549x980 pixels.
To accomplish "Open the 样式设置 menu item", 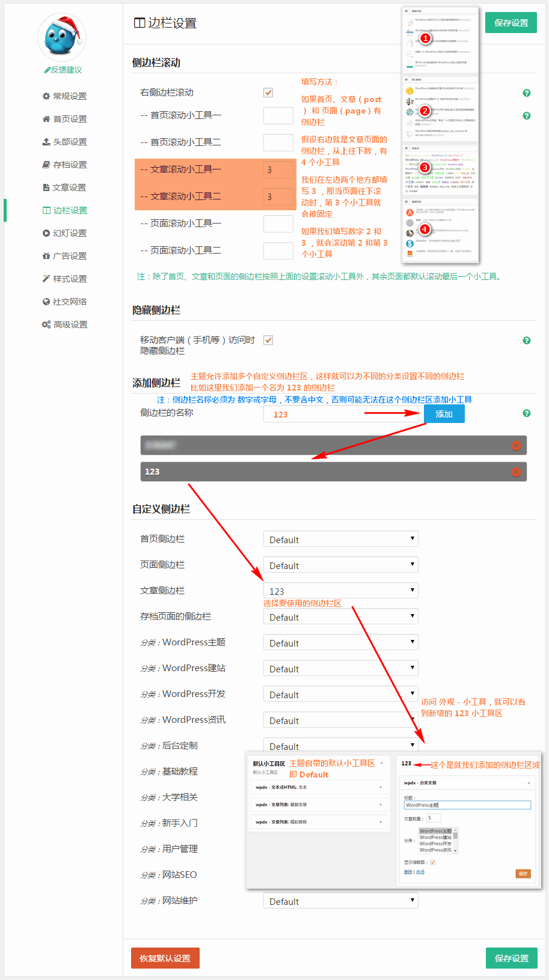I will 65,279.
